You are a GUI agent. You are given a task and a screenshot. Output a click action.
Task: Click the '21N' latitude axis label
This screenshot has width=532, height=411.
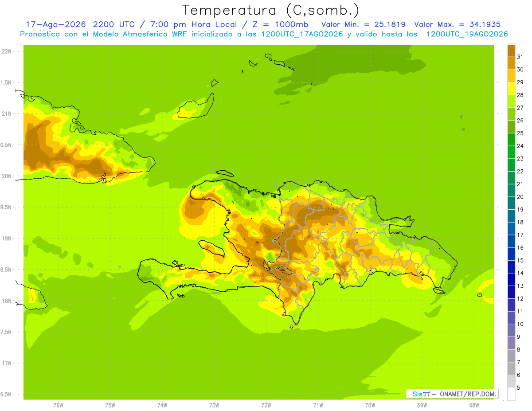(x=7, y=114)
